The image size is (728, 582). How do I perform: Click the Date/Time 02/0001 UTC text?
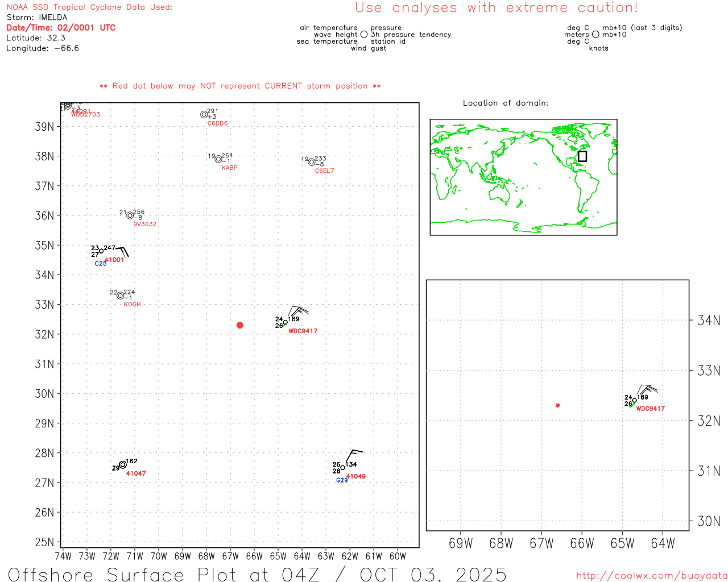tap(61, 28)
